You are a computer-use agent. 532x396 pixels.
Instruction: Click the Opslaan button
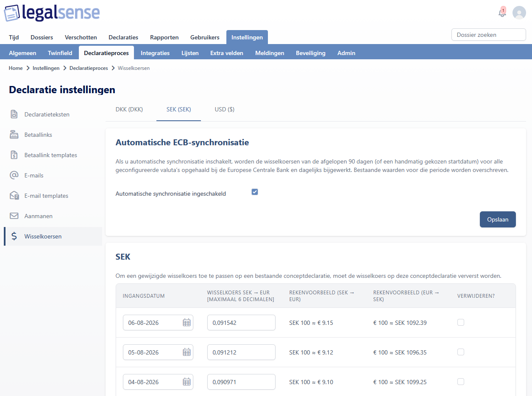498,219
